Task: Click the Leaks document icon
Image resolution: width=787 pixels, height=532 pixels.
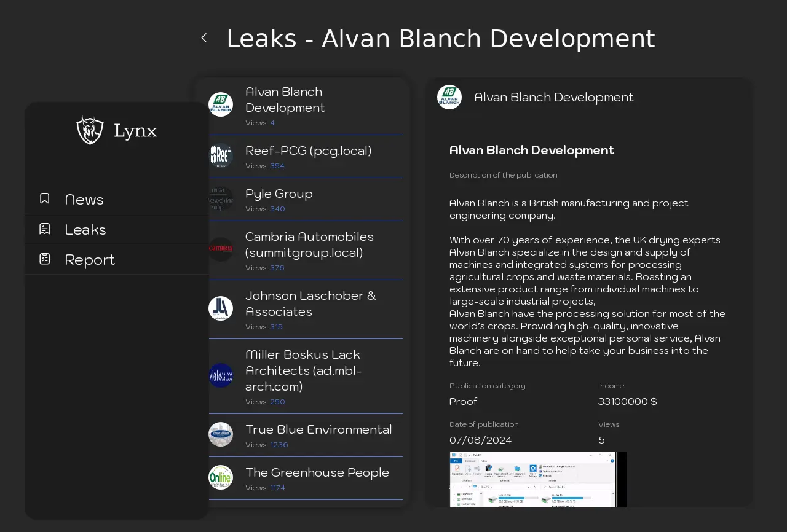Action: click(x=45, y=229)
